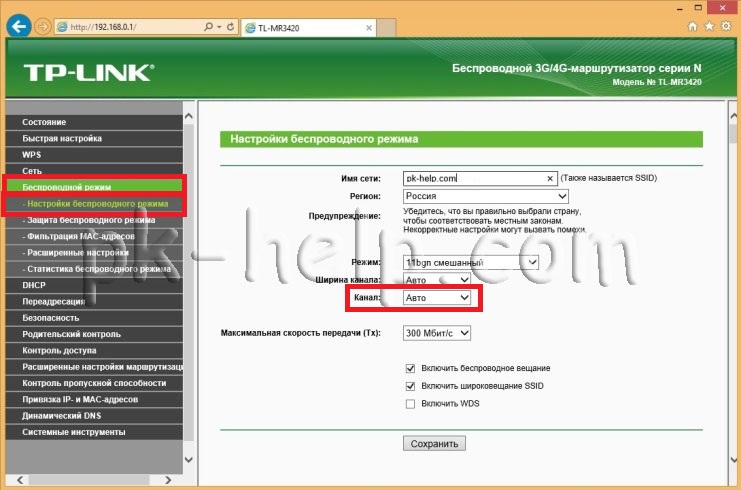Screen dimensions: 741x490
Task: Select Статистика беспроводного режима submenu
Action: pos(94,269)
